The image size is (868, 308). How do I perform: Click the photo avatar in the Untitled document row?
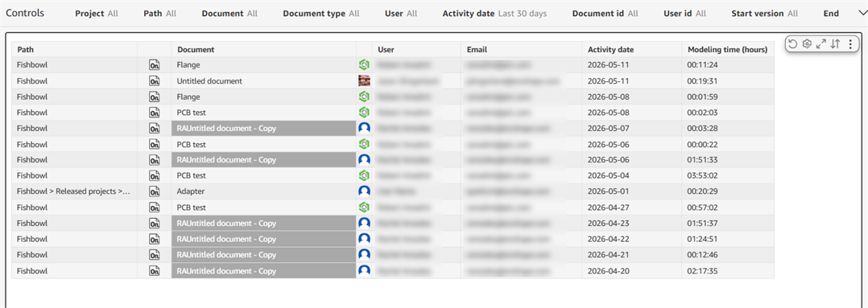click(x=364, y=81)
